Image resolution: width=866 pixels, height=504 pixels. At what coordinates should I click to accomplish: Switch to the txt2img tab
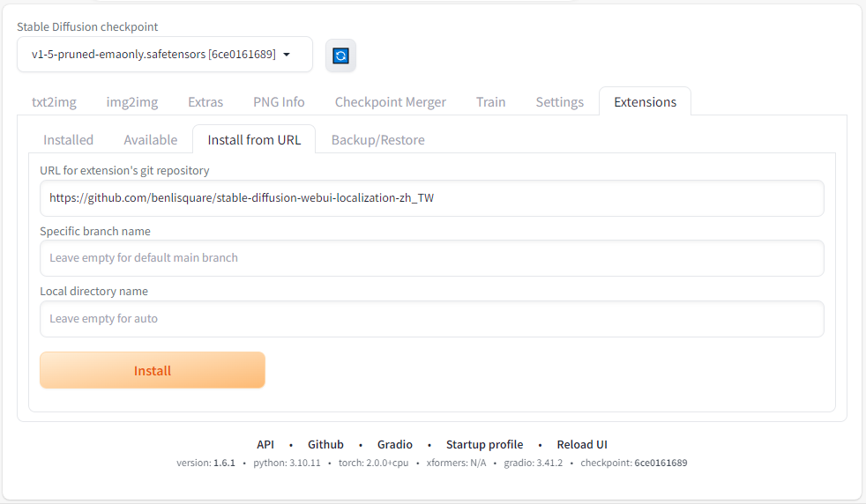(54, 102)
